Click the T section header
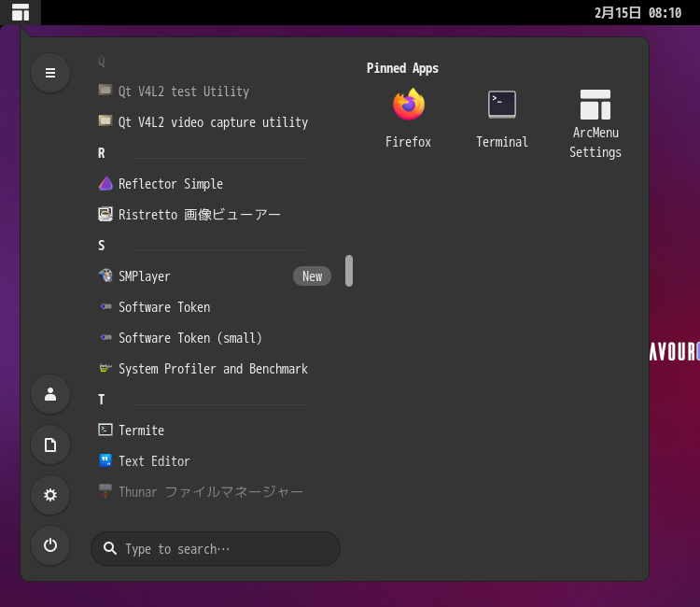 tap(102, 400)
